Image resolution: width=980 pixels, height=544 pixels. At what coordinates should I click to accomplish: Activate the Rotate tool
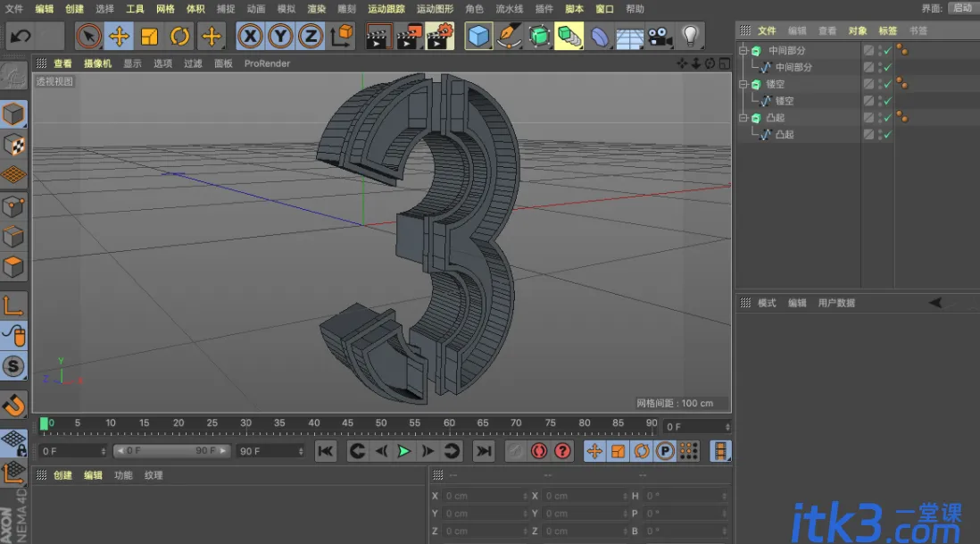[x=180, y=37]
